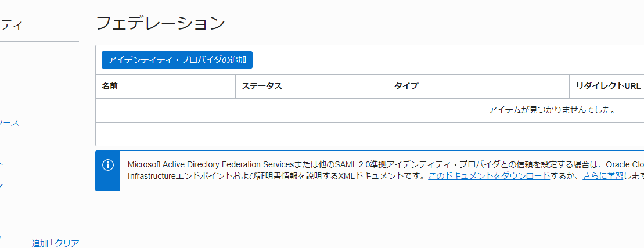Select the リダイレクトURL column header

tap(608, 86)
